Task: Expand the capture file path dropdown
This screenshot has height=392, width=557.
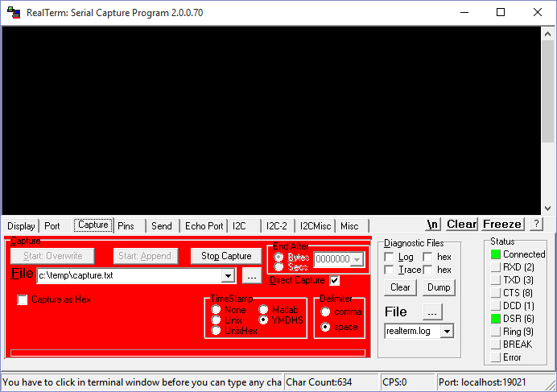Action: [228, 275]
